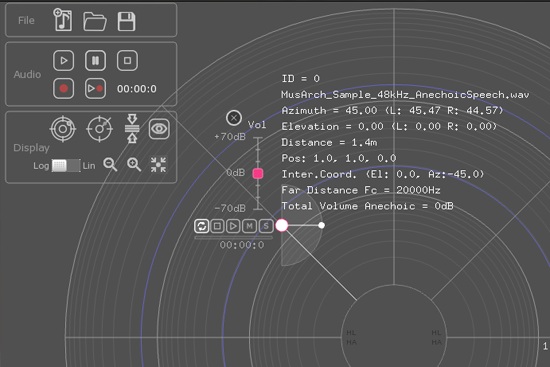Image resolution: width=550 pixels, height=367 pixels.
Task: Close the source volume panel
Action: pos(234,118)
